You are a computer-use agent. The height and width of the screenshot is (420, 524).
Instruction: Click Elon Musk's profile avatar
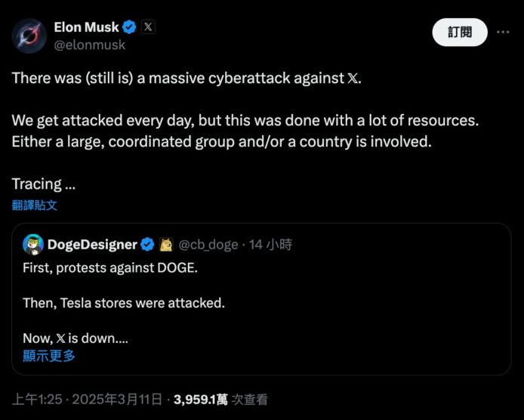[x=31, y=34]
